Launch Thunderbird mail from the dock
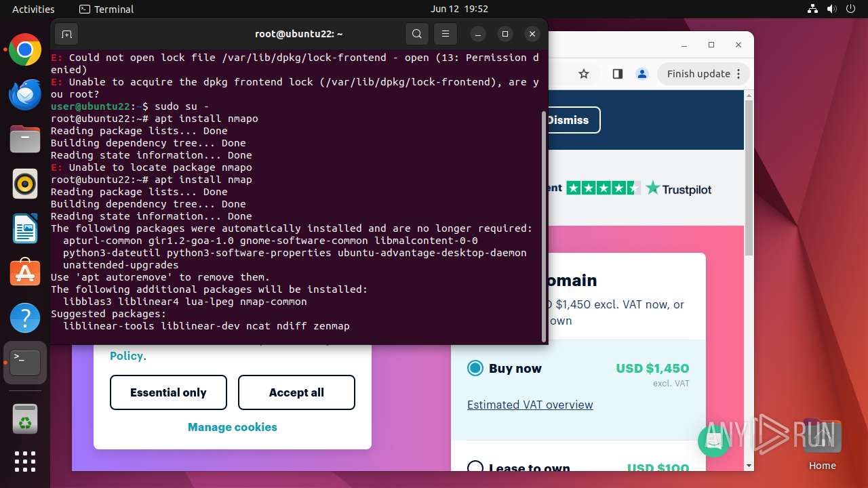 (25, 94)
